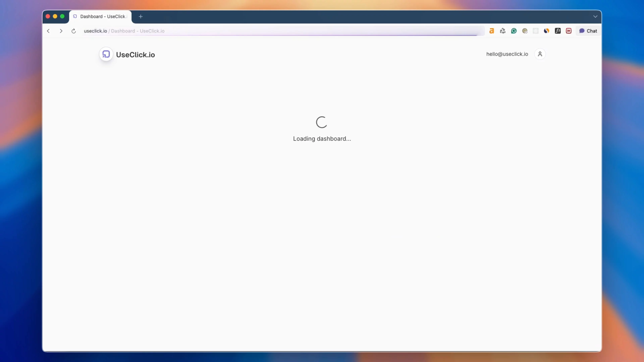Open the red Video Speed Controller extension

[x=569, y=31]
